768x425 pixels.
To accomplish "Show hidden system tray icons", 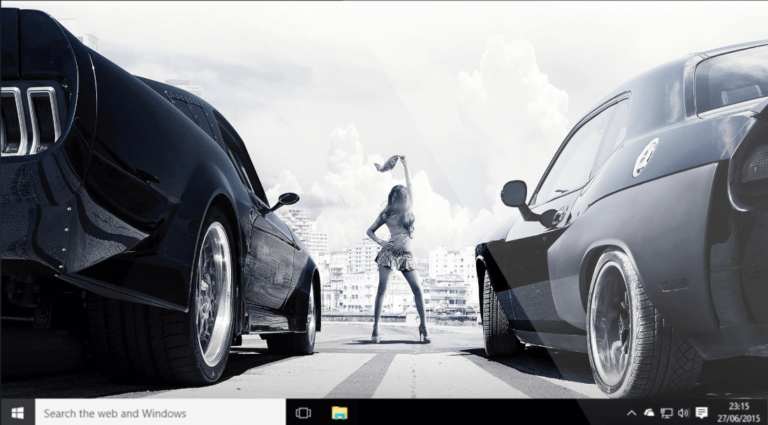I will pos(631,413).
